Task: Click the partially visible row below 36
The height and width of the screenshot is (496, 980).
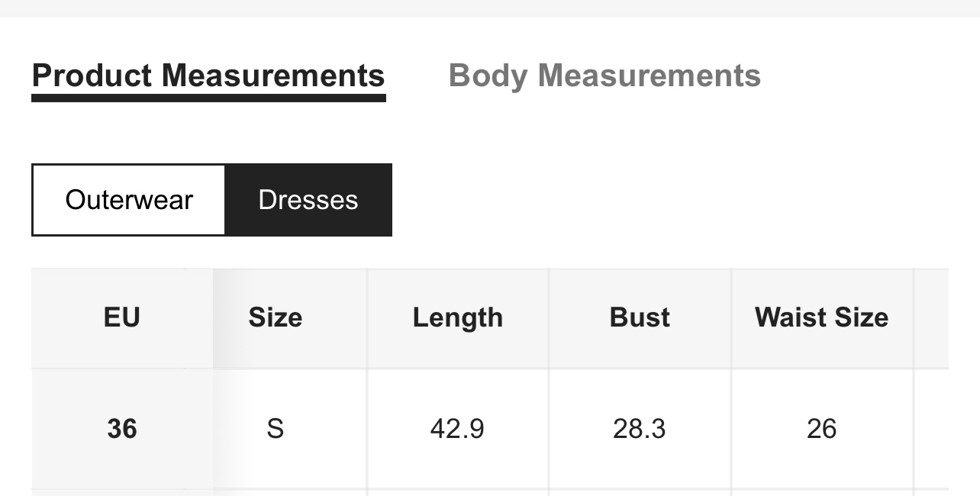Action: pos(122,492)
